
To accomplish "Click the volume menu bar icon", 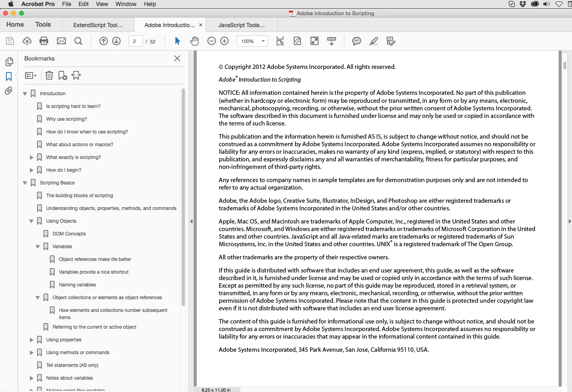I will [x=546, y=4].
